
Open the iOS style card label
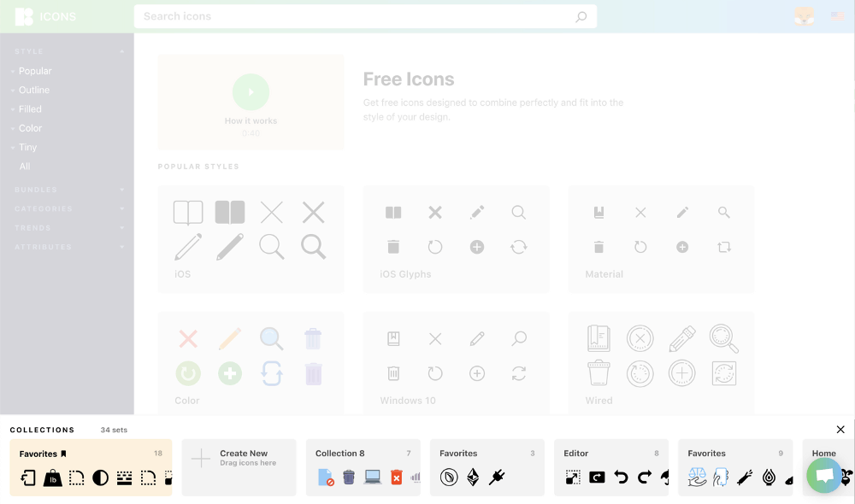[x=183, y=274]
